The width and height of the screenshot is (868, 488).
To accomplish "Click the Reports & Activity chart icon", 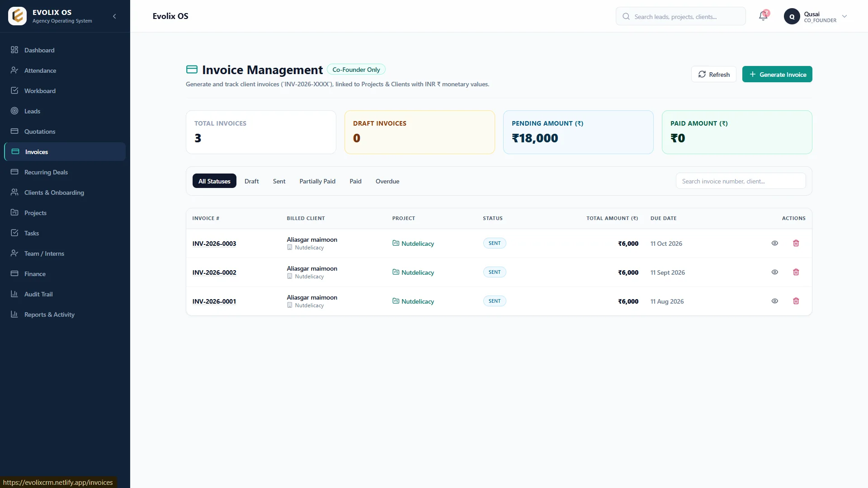I will tap(14, 314).
